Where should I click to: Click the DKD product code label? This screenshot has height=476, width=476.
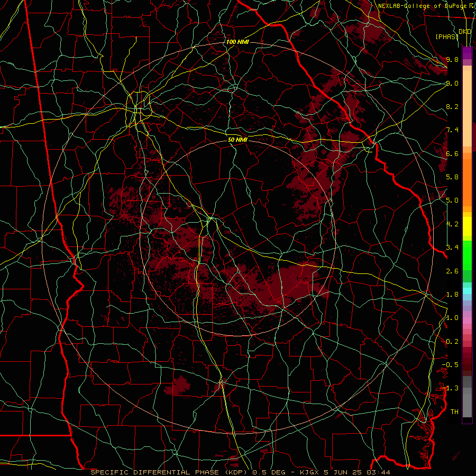tap(464, 32)
